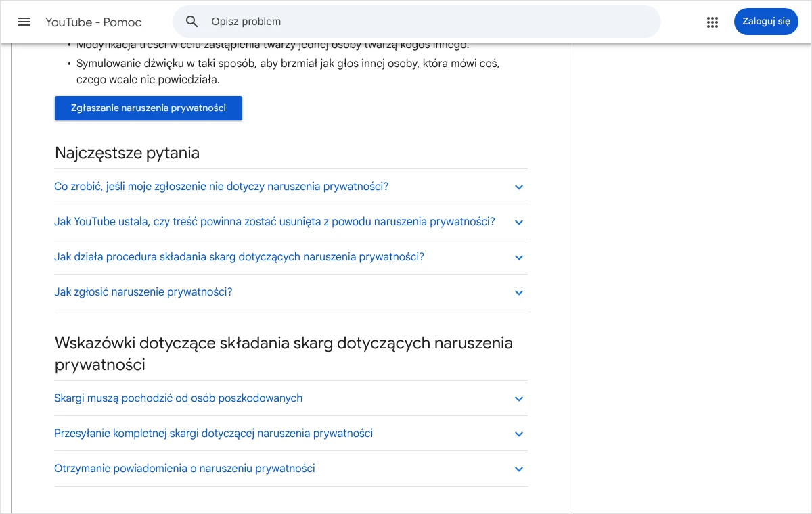
Task: Expand chevron beside Skargi muszą pochodzić
Action: (x=519, y=399)
